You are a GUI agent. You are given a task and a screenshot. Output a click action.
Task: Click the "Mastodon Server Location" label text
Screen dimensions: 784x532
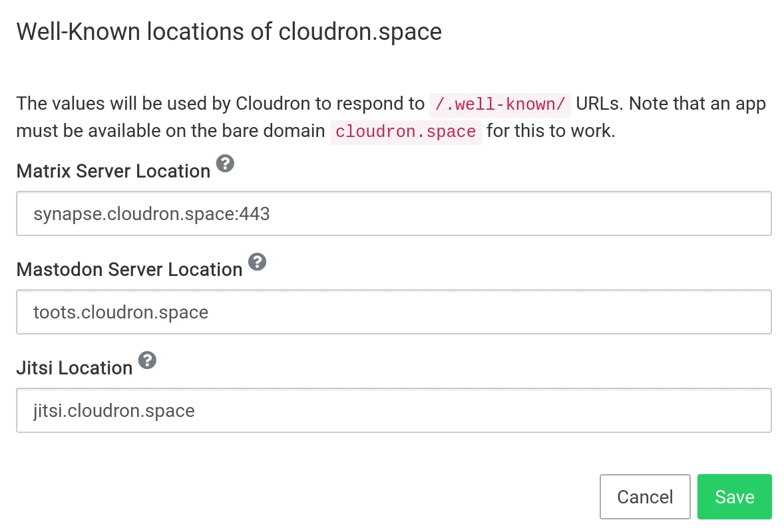pyautogui.click(x=129, y=269)
